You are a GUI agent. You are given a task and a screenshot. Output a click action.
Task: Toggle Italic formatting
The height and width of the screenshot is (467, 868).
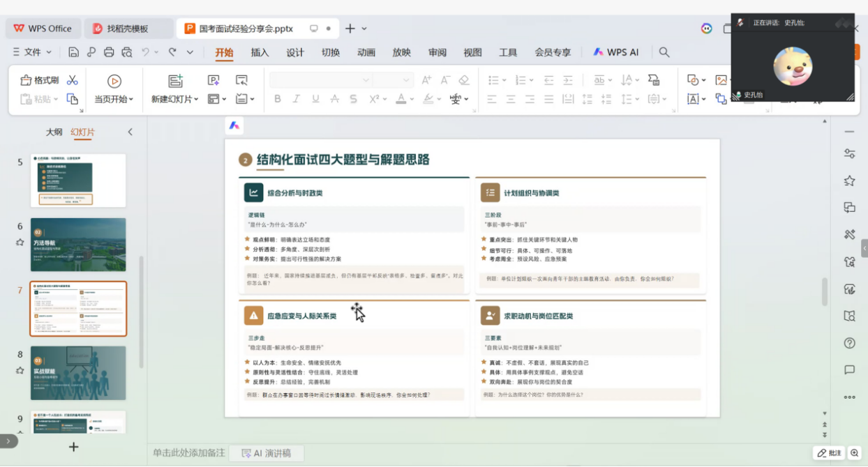click(x=297, y=99)
